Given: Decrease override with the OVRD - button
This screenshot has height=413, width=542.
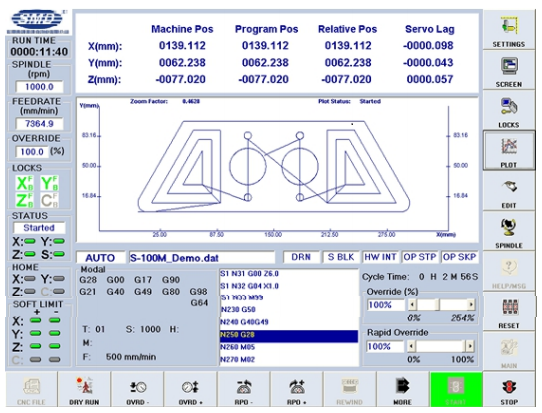Looking at the screenshot, I should [x=138, y=389].
